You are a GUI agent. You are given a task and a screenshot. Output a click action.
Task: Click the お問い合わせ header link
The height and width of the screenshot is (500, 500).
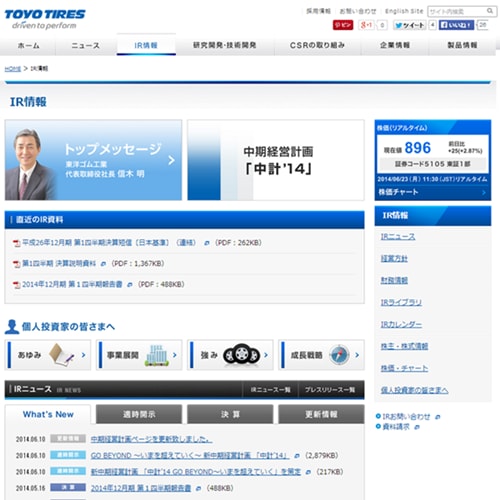(x=358, y=11)
